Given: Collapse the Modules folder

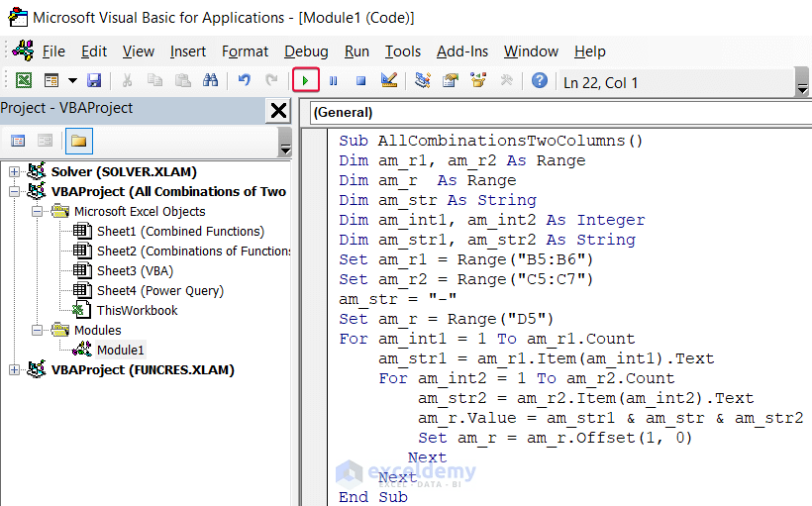Looking at the screenshot, I should coord(37,331).
